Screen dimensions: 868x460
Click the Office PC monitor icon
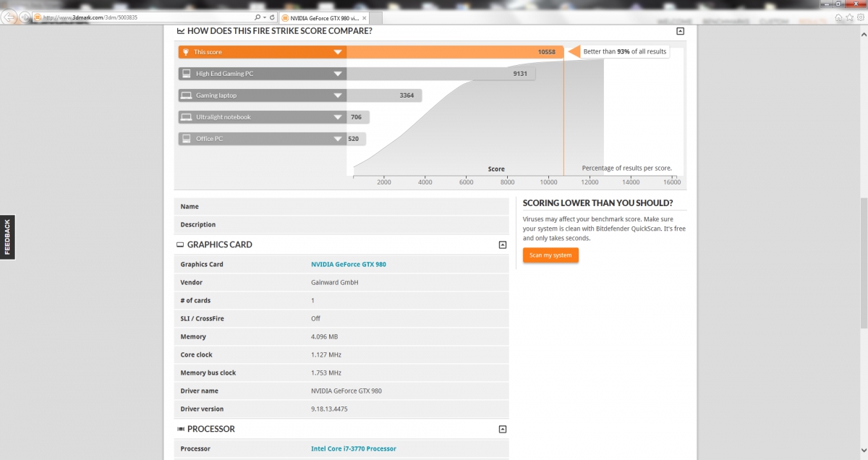coord(187,139)
